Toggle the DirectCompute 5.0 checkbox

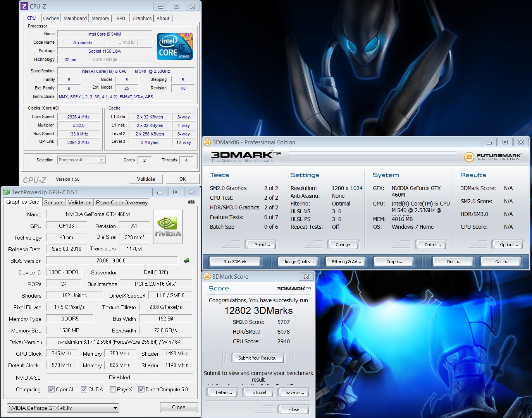141,389
